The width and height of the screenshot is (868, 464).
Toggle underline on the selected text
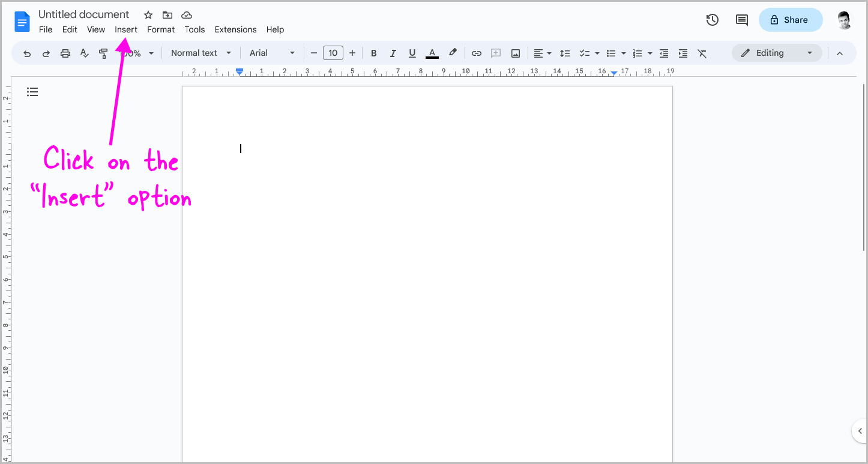pyautogui.click(x=412, y=53)
